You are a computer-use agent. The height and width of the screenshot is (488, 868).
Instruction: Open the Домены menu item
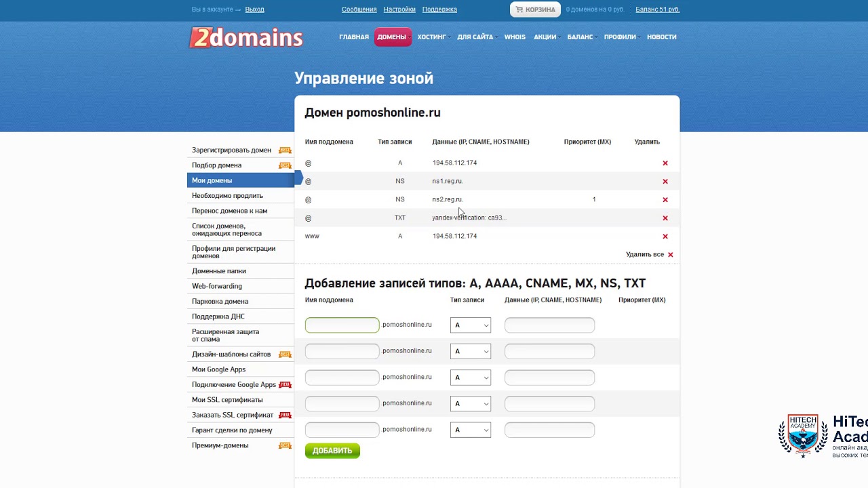[x=393, y=37]
